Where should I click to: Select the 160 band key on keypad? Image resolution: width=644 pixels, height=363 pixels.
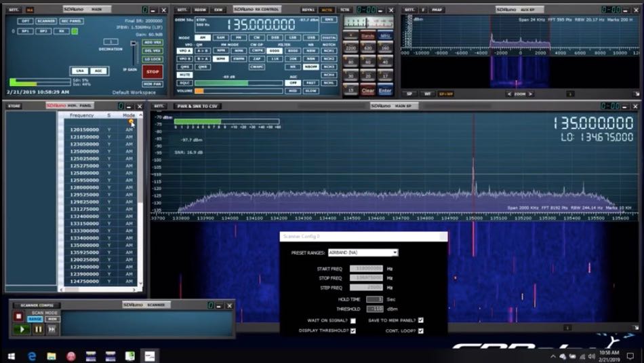tap(385, 48)
